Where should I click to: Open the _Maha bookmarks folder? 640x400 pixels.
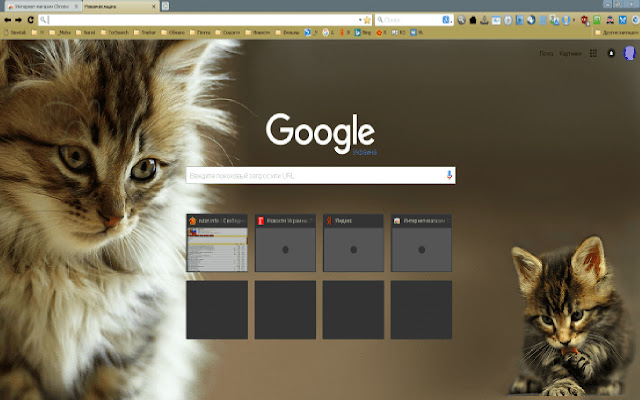(x=60, y=32)
